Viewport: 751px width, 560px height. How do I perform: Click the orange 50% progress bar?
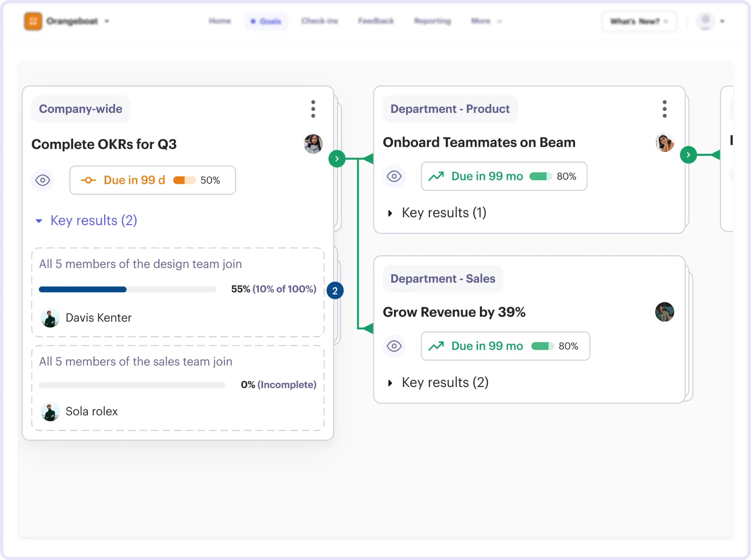click(x=184, y=180)
